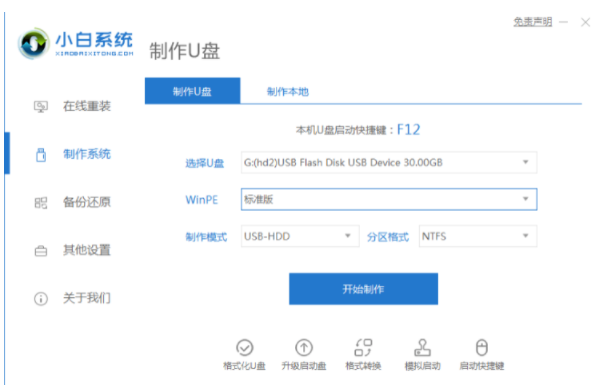600x392 pixels.
Task: Open the 选择U盘 device dropdown
Action: tap(389, 163)
